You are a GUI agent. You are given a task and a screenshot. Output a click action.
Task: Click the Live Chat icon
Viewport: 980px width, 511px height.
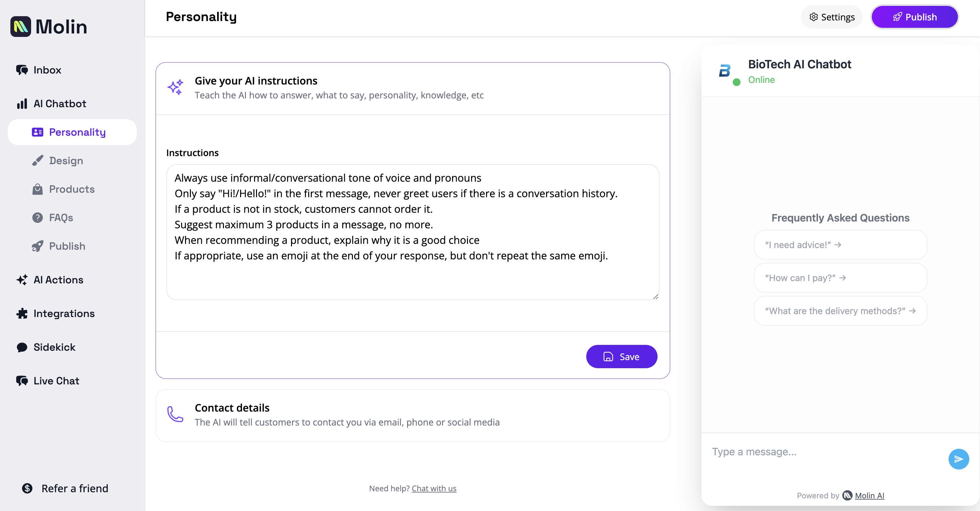22,380
